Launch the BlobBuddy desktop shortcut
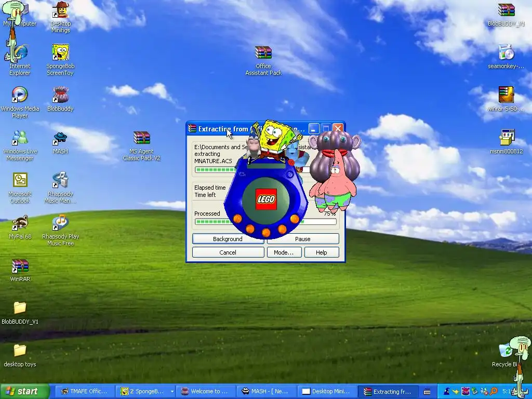 click(60, 99)
